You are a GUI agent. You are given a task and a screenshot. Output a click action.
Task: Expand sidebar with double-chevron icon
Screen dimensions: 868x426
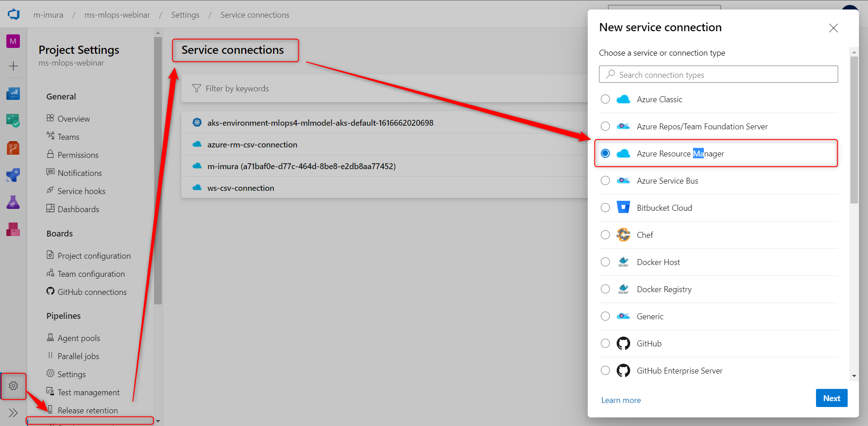click(x=13, y=412)
